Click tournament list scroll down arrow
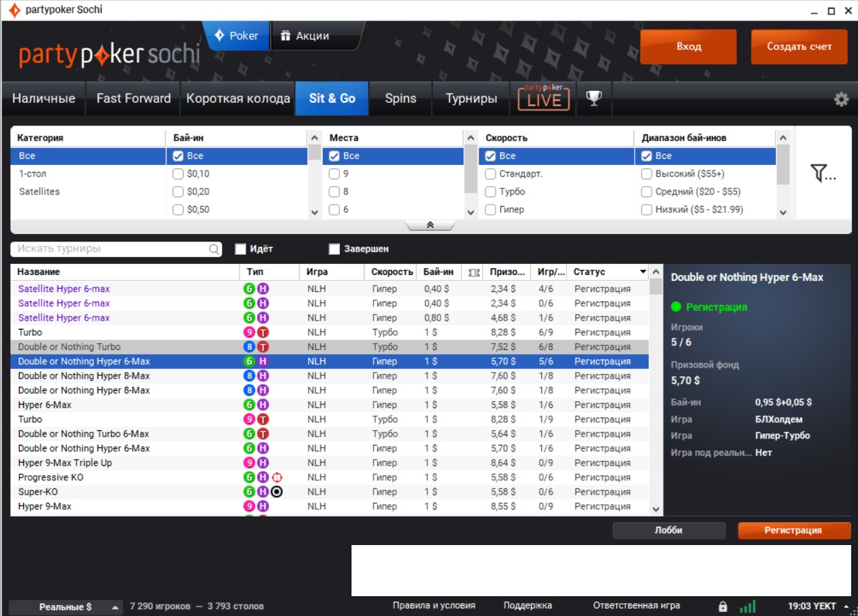 coord(656,509)
